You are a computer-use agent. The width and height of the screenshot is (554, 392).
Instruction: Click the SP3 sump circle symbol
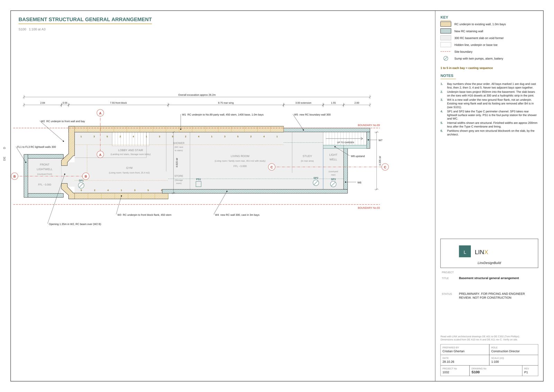coord(333,184)
